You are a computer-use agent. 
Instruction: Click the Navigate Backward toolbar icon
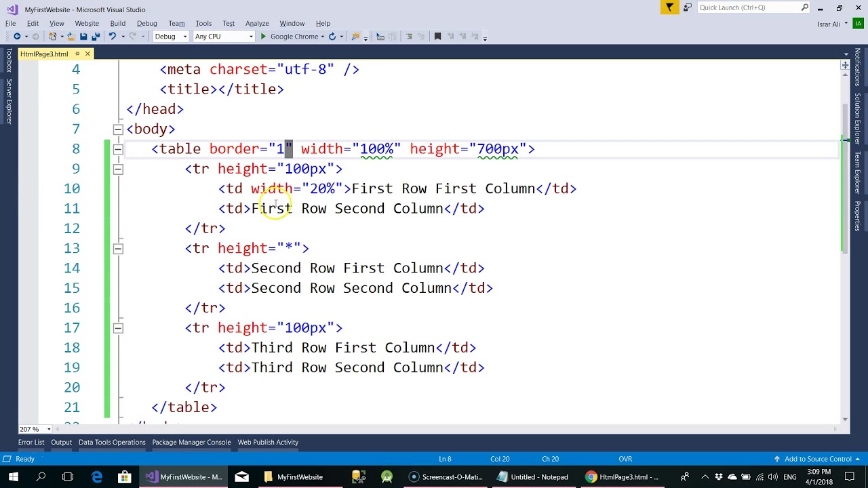click(17, 37)
